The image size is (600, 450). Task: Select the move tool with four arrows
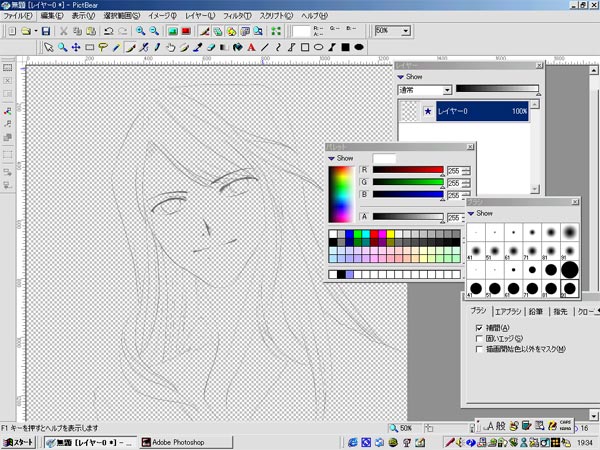(x=75, y=47)
